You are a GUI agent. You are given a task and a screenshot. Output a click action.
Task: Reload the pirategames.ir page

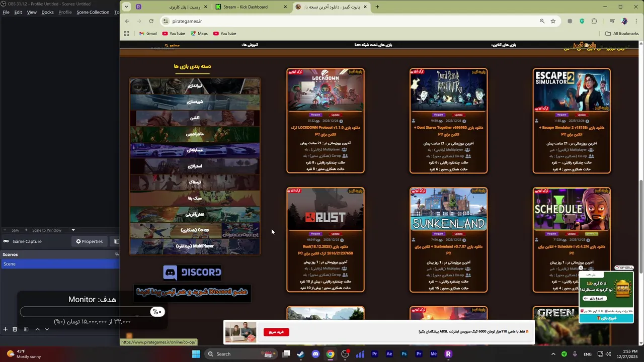tap(151, 21)
